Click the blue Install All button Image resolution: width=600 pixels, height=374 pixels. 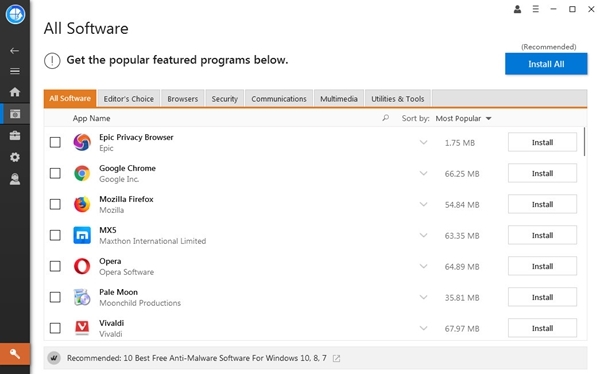546,64
